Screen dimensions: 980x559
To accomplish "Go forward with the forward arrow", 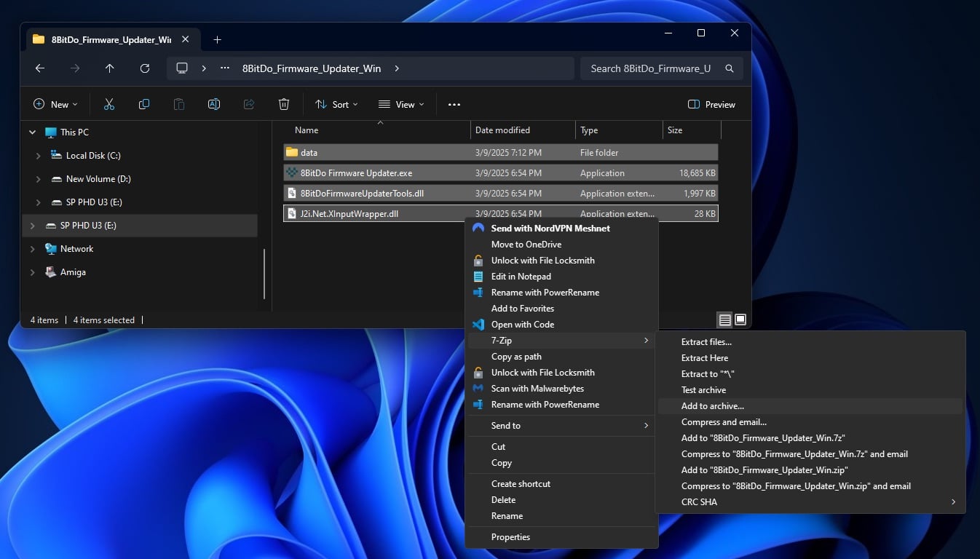I will click(x=75, y=68).
